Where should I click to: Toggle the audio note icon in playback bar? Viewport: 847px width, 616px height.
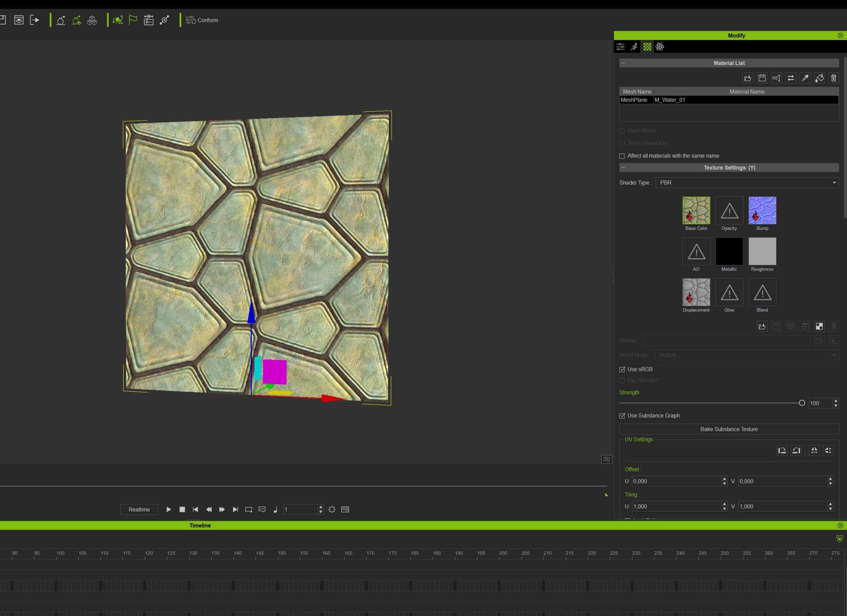275,509
